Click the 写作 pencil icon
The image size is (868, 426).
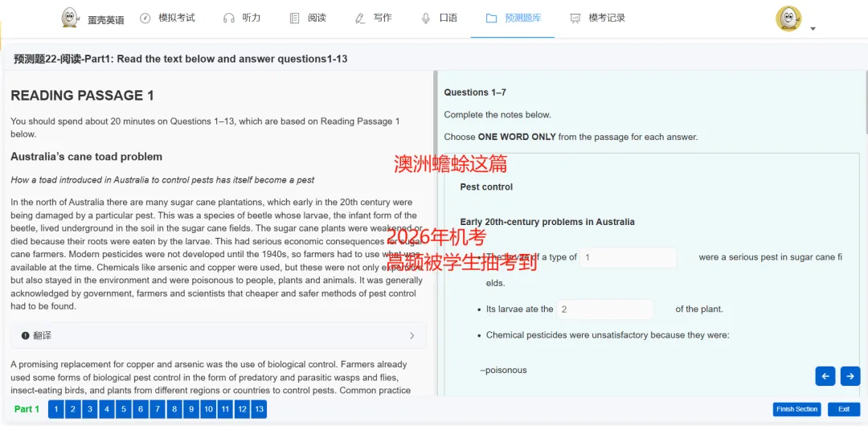360,18
